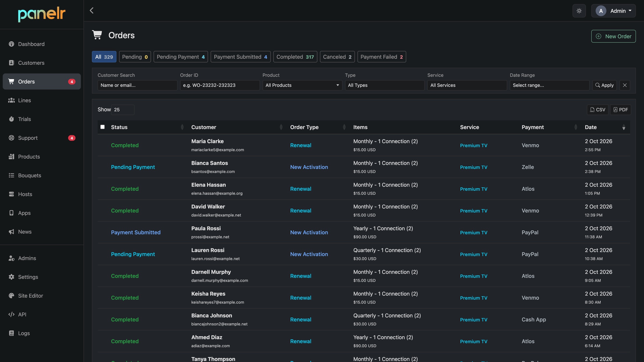Select the Orders cart icon in sidebar
Viewport: 644px width, 362px height.
[11, 82]
